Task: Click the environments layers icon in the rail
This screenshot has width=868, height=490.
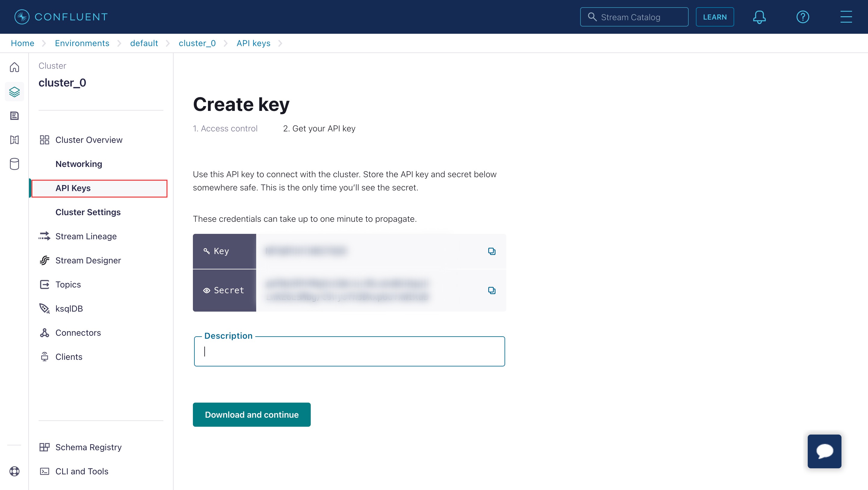Action: tap(14, 92)
